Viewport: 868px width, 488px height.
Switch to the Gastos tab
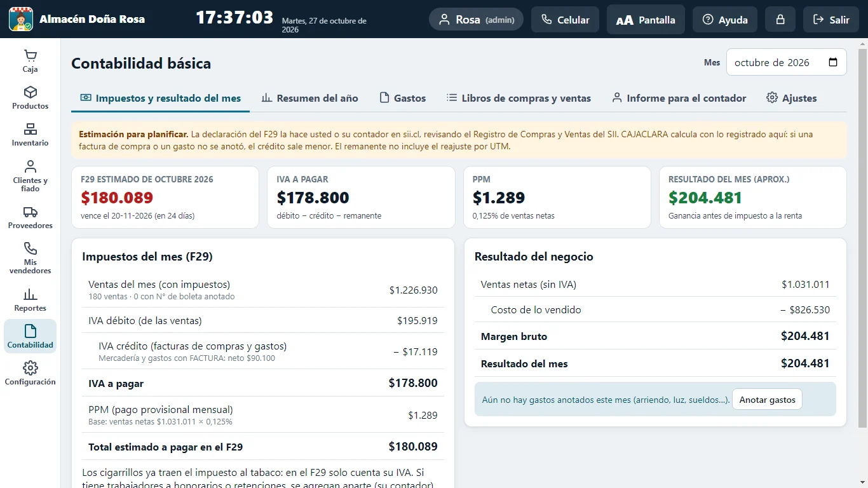[402, 98]
